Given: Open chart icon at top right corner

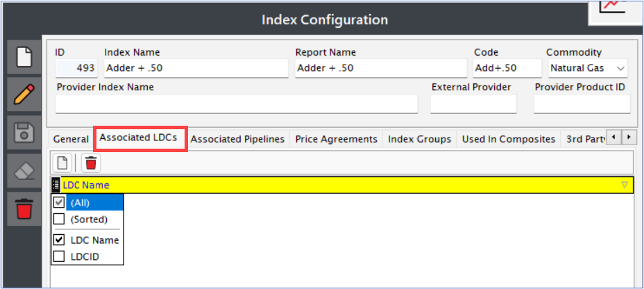Looking at the screenshot, I should [616, 12].
